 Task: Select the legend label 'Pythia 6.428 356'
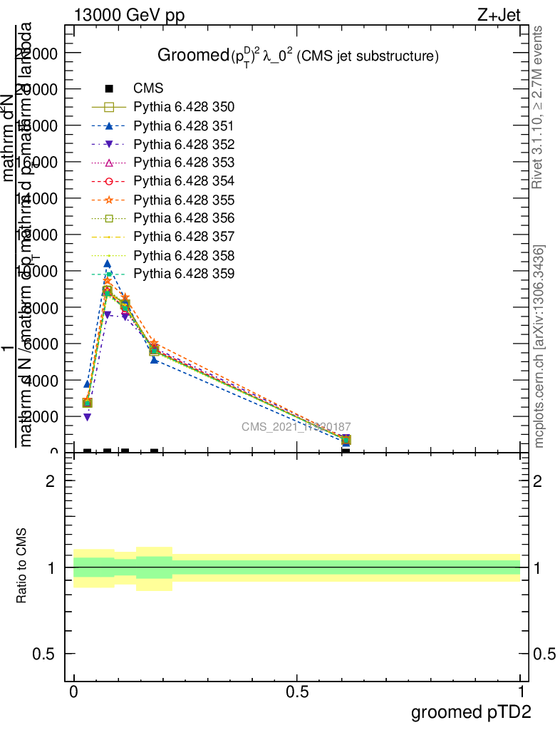(184, 218)
